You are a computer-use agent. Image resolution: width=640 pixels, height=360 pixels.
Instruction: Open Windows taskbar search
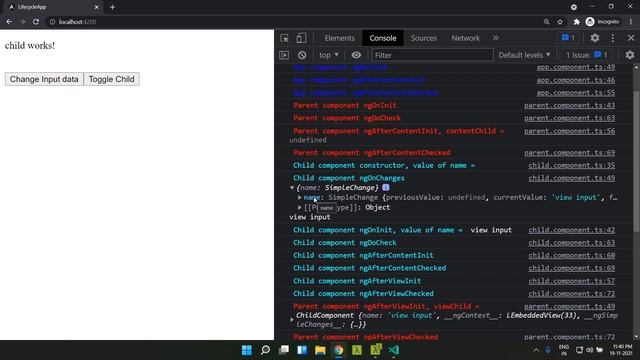click(265, 350)
